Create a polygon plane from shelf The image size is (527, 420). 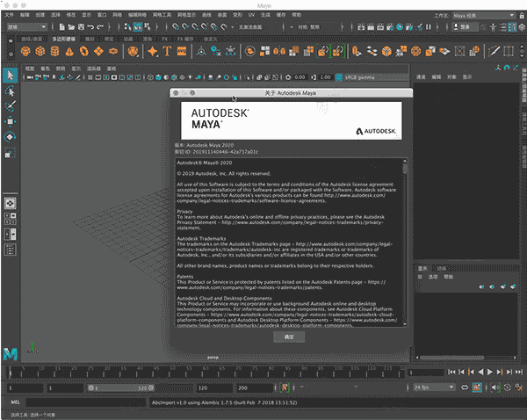click(98, 51)
